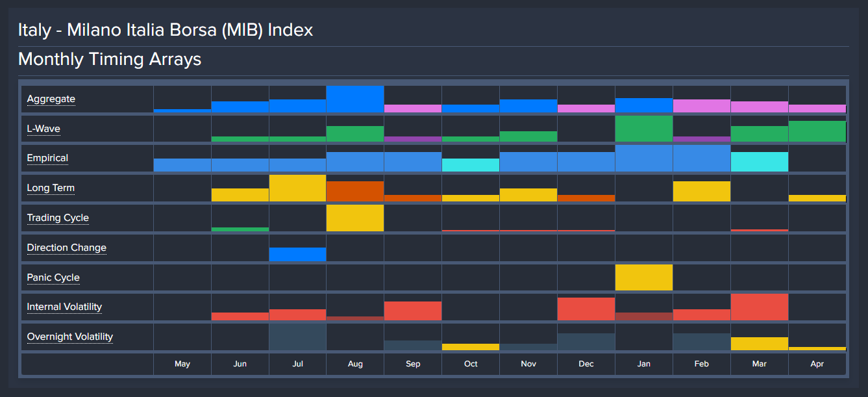Click the Monthly Timing Arrays heading
Image resolution: width=868 pixels, height=397 pixels.
[110, 59]
